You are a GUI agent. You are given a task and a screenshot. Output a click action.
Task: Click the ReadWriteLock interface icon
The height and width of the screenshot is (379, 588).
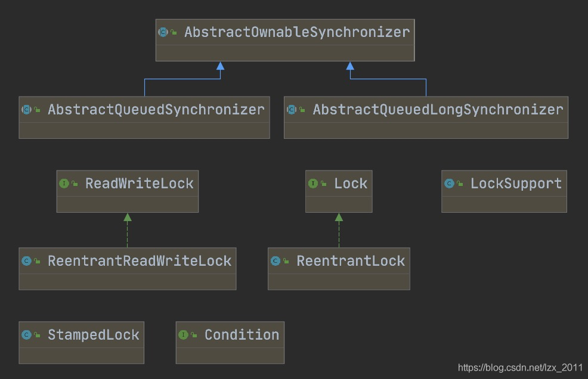pos(64,184)
